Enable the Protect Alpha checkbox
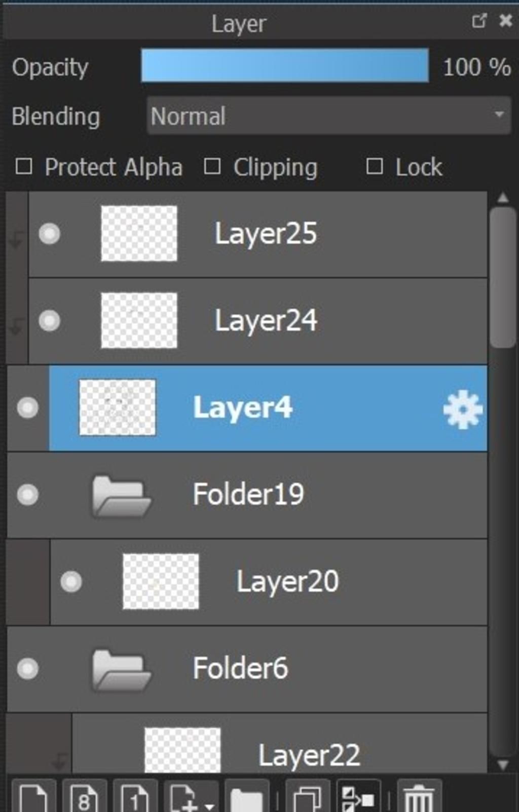 coord(24,166)
